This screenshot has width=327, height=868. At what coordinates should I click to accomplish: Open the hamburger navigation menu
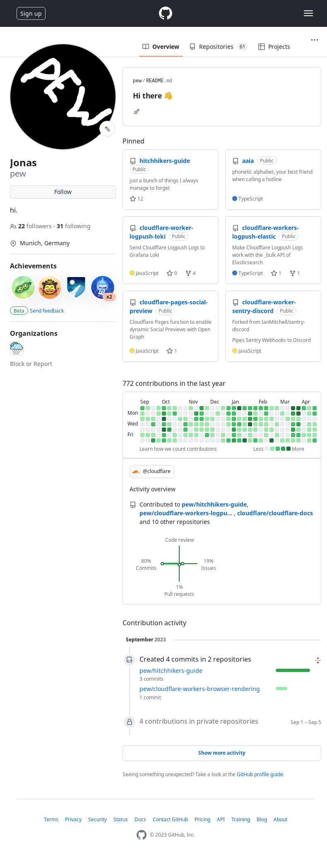pyautogui.click(x=308, y=13)
